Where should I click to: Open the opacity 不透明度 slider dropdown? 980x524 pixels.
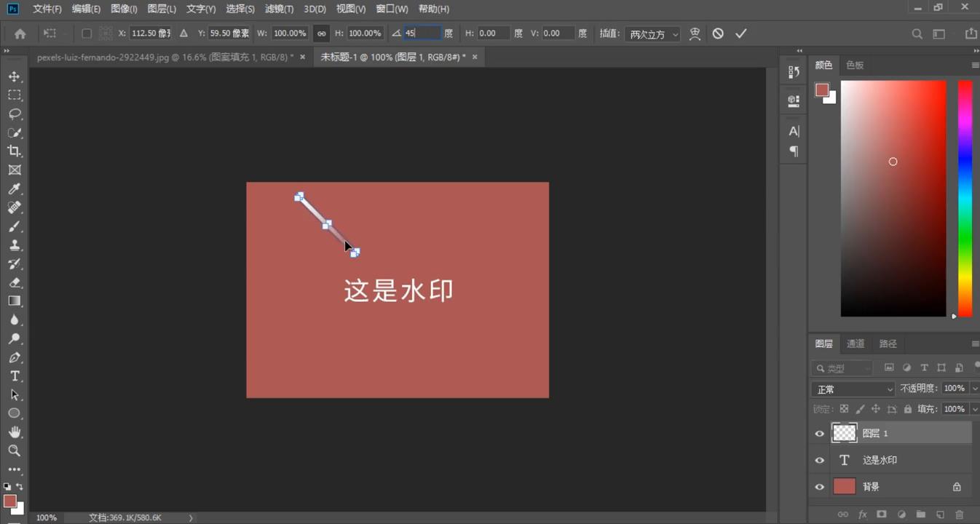click(975, 389)
